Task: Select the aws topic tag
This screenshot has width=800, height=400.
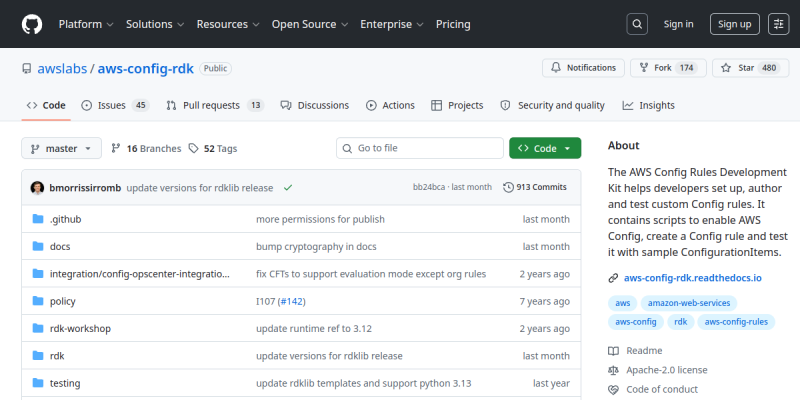Action: [x=622, y=303]
